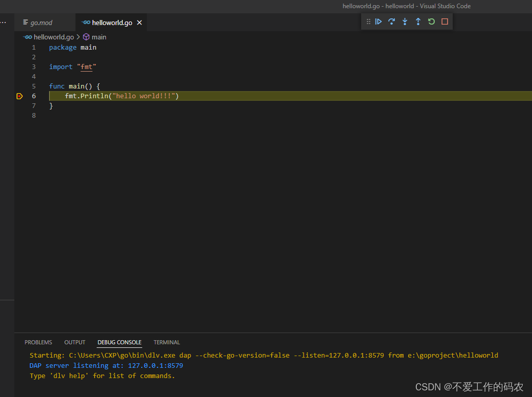
Task: Show the OUTPUT panel
Action: [x=75, y=342]
